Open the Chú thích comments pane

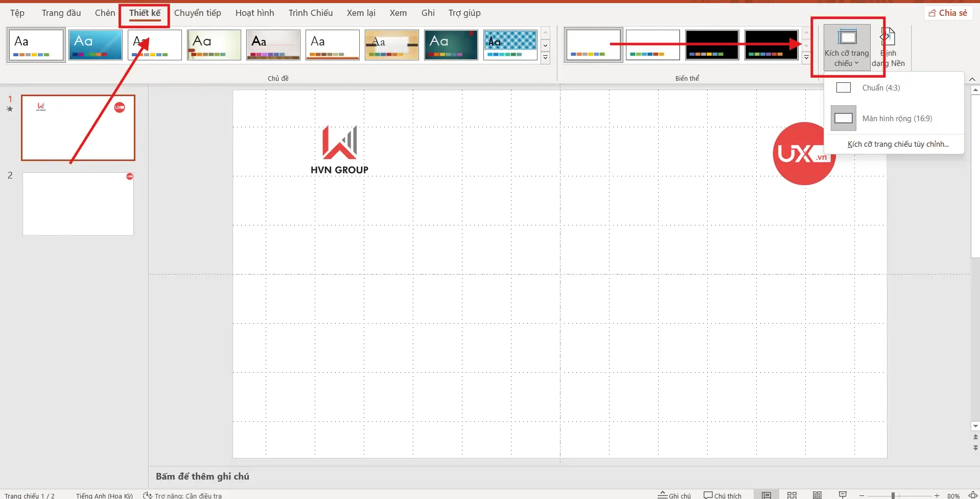pos(722,495)
